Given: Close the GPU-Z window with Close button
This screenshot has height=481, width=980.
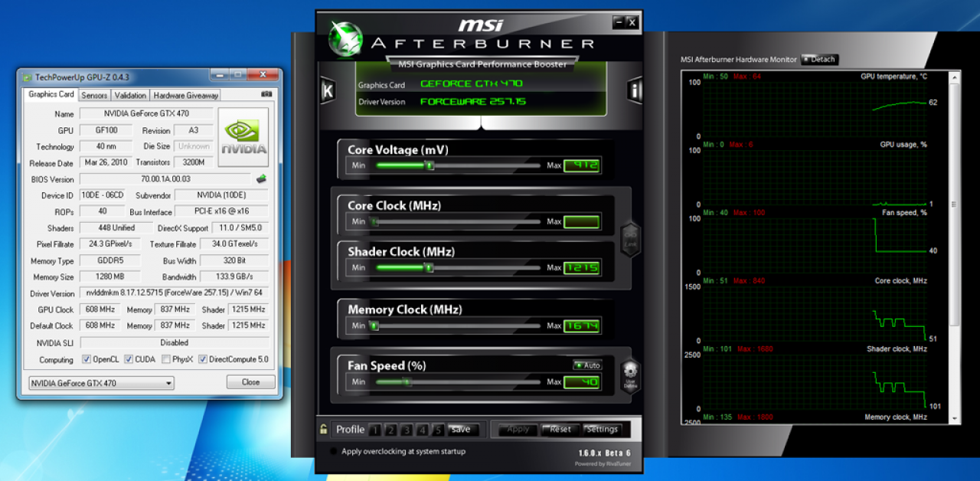Looking at the screenshot, I should coord(250,382).
